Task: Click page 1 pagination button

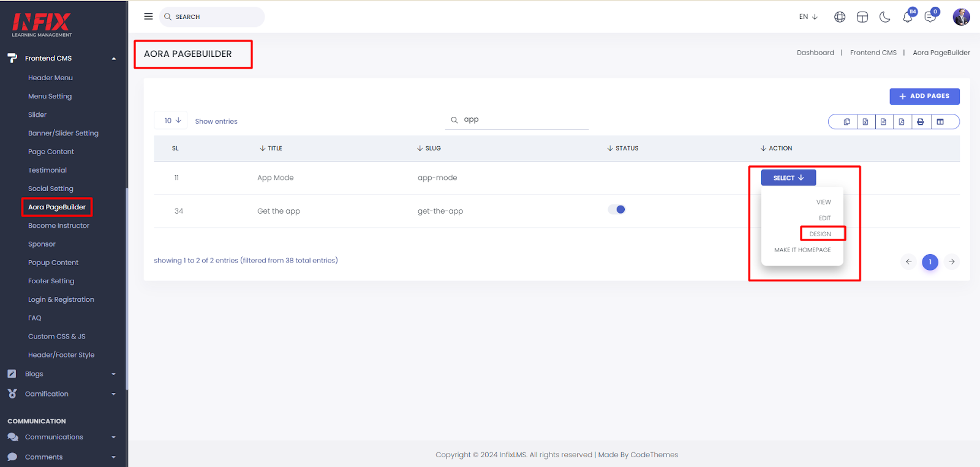Action: click(930, 262)
